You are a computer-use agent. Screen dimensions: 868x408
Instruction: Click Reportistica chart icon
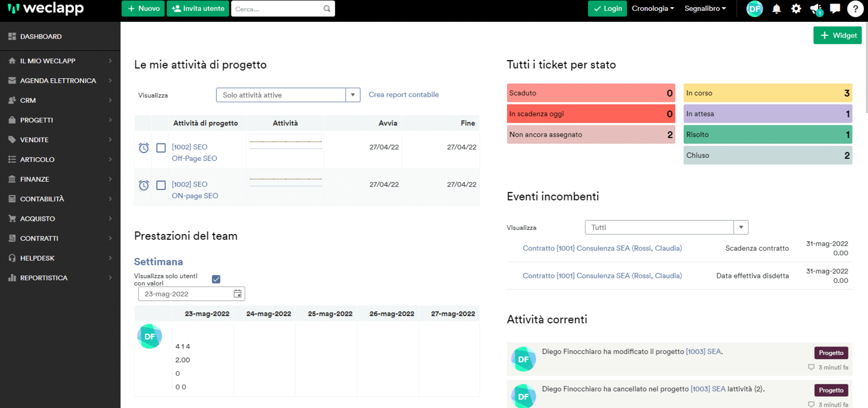pos(12,278)
